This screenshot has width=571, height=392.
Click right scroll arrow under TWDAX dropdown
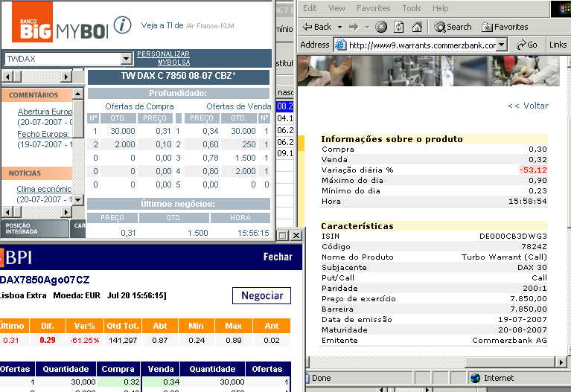coord(66,77)
